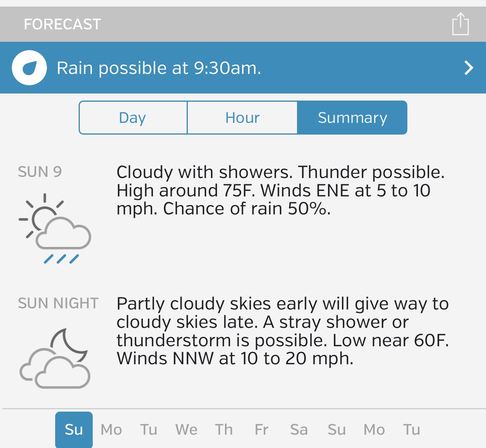Tap the Sun 9 forecast description text
The width and height of the screenshot is (486, 448).
[280, 191]
